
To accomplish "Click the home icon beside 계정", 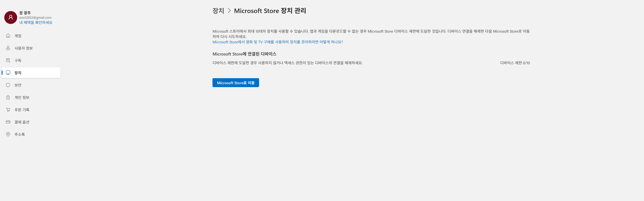I will pos(8,36).
